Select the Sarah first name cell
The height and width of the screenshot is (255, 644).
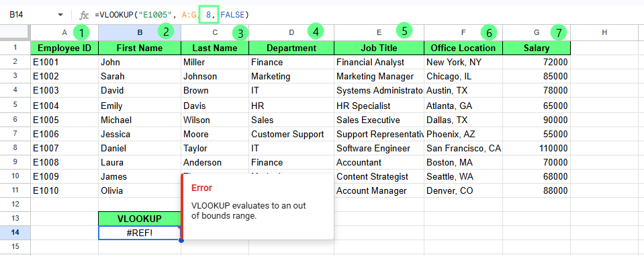(140, 76)
